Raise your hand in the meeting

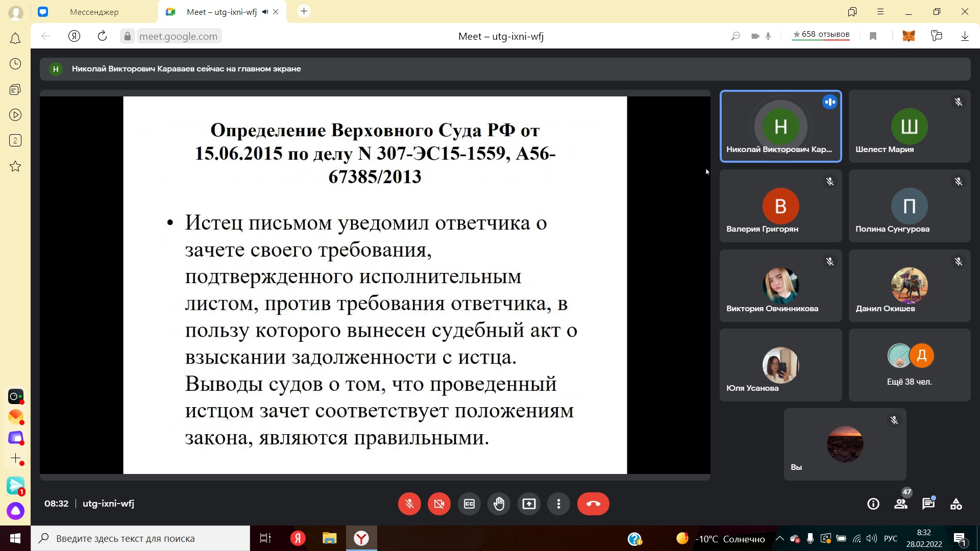499,504
